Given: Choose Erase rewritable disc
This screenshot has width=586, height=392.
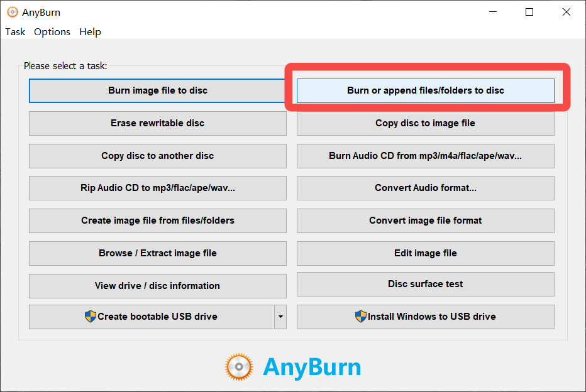Looking at the screenshot, I should coord(158,123).
